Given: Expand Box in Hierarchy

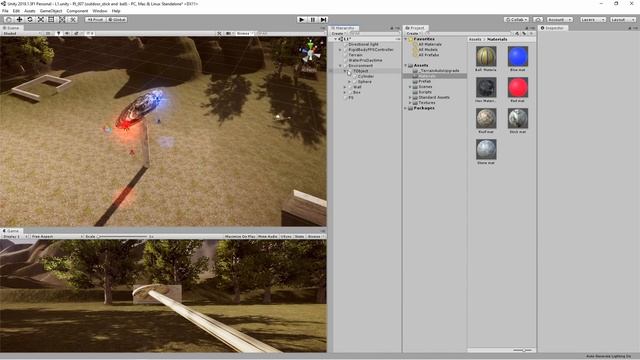Looking at the screenshot, I should pos(345,92).
